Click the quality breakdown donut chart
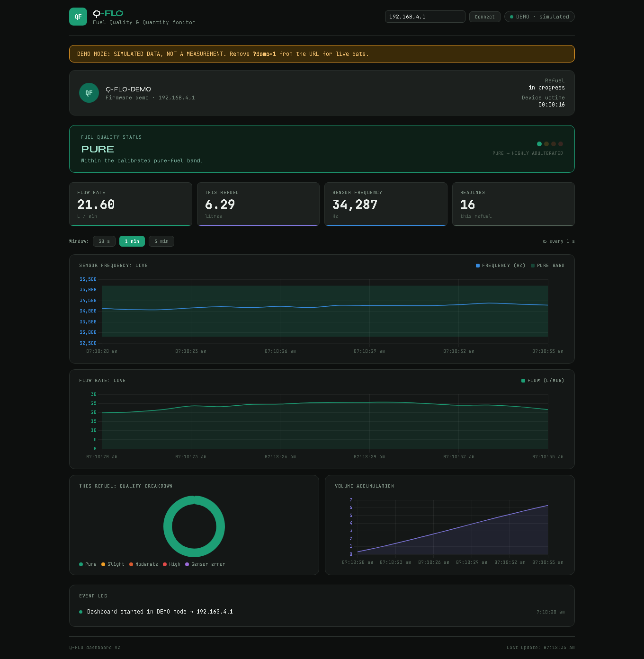The image size is (644, 659). pyautogui.click(x=194, y=526)
